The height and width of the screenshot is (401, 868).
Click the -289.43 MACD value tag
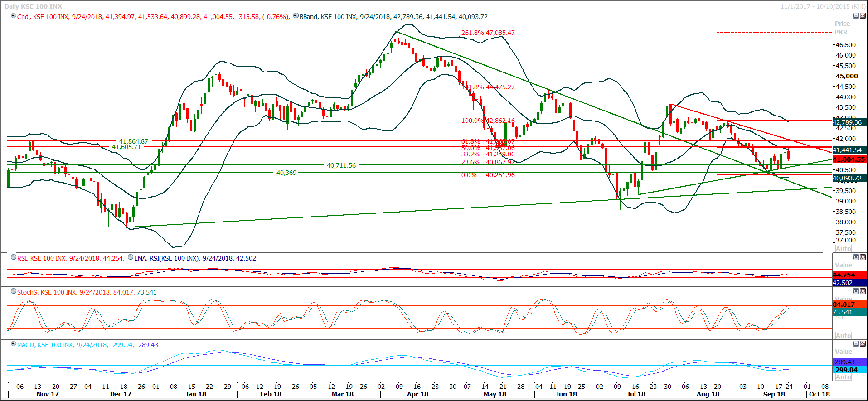[x=849, y=362]
